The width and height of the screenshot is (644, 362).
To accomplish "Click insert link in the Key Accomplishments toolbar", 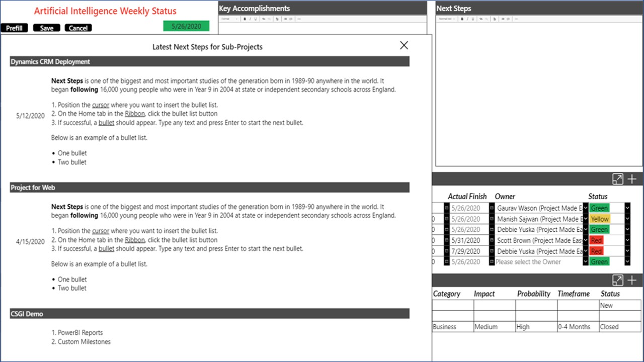I will click(x=264, y=19).
